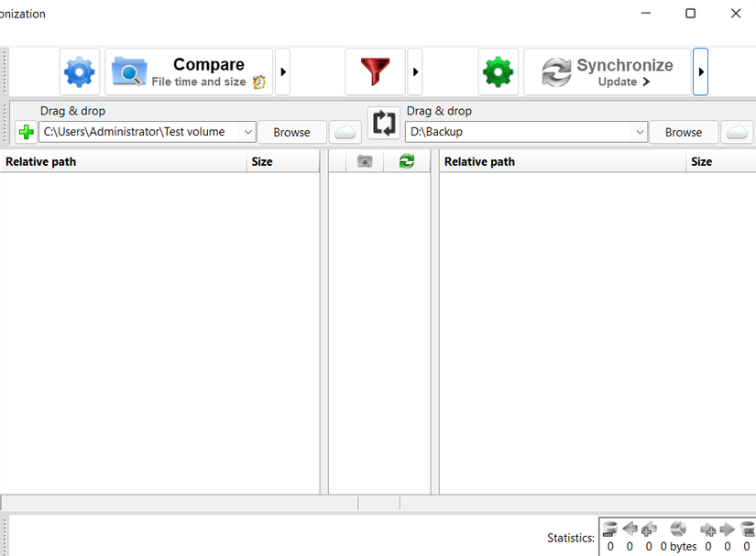
Task: Open left folder path history dropdown
Action: coord(247,132)
